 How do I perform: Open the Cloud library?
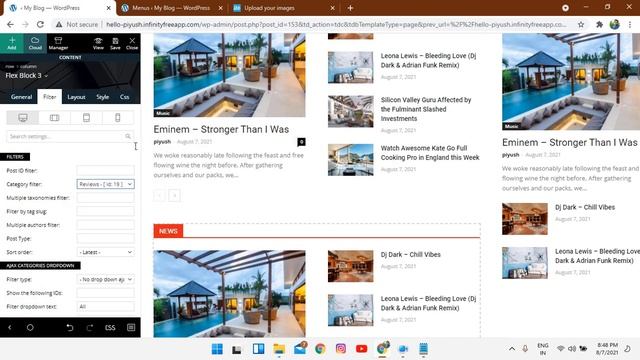(x=35, y=43)
